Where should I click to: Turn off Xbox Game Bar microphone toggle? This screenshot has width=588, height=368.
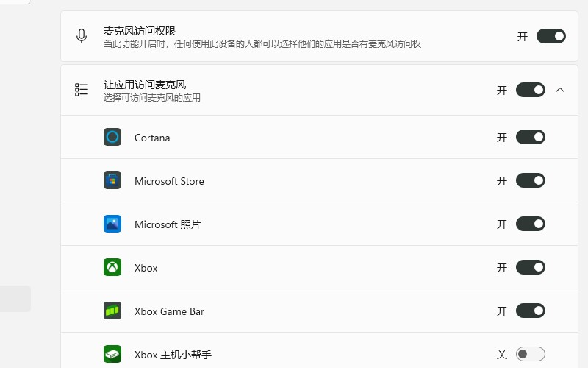click(530, 311)
